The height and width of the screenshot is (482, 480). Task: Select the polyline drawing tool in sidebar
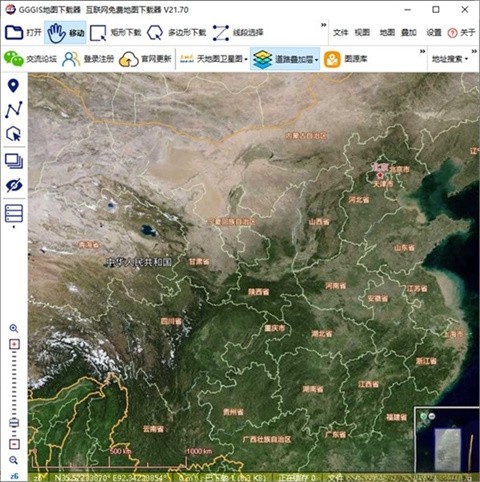[x=14, y=110]
